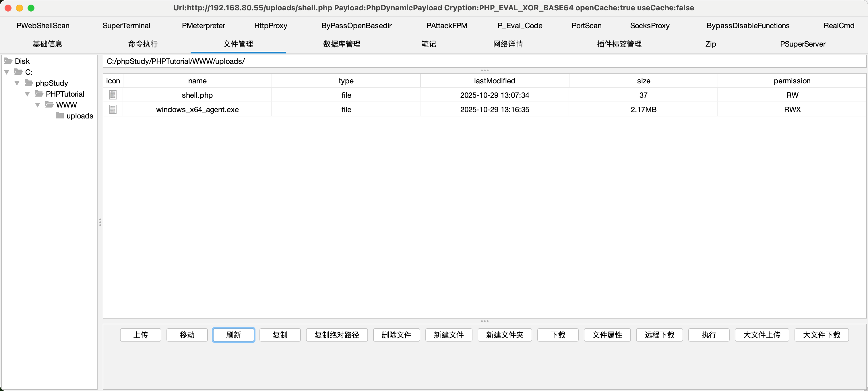Screen dimensions: 868x391
Task: Click the Disk root folder icon
Action: [x=8, y=61]
